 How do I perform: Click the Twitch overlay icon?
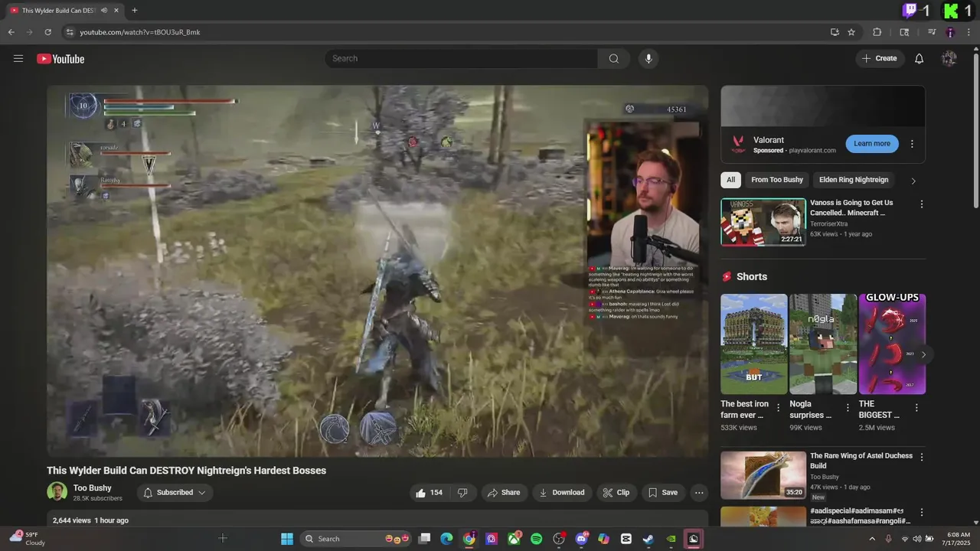tap(910, 11)
